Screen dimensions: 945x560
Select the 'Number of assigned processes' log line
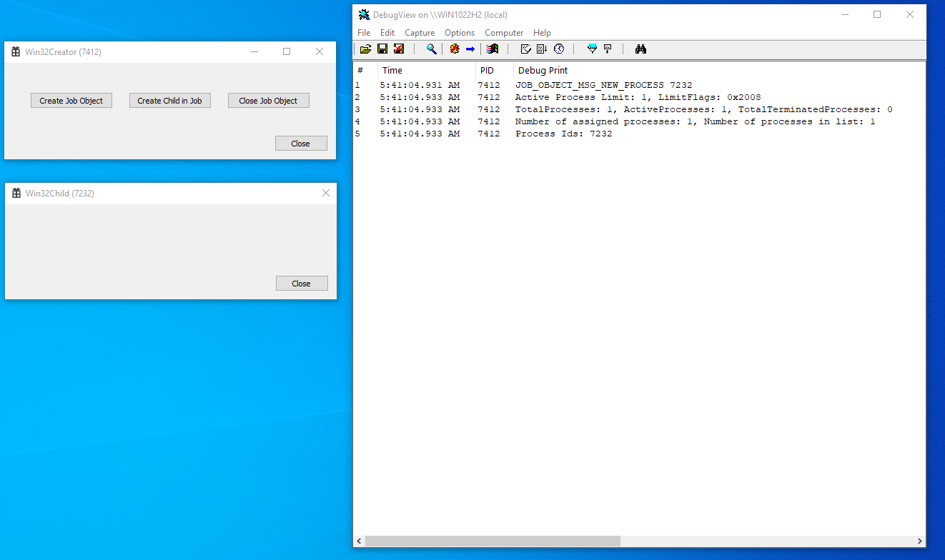pos(640,121)
